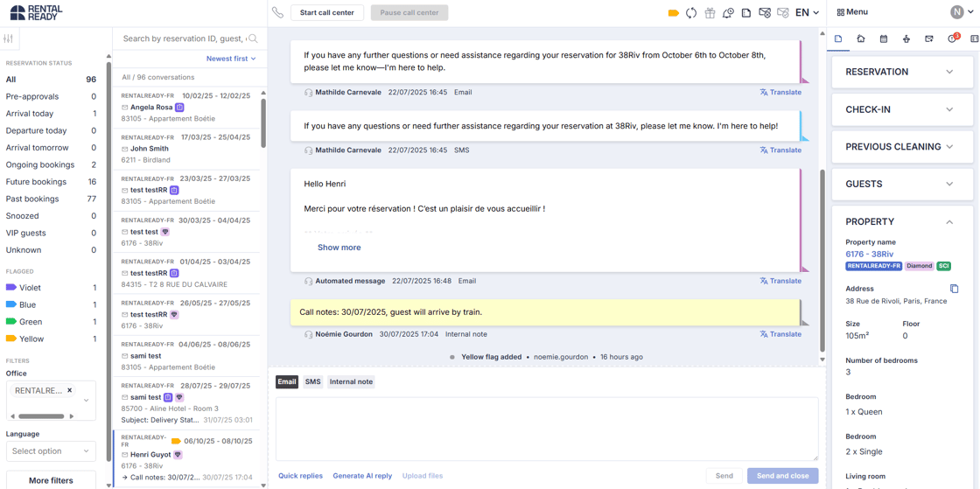Click Show more in the Hello Henri message
This screenshot has width=980, height=489.
(x=339, y=248)
